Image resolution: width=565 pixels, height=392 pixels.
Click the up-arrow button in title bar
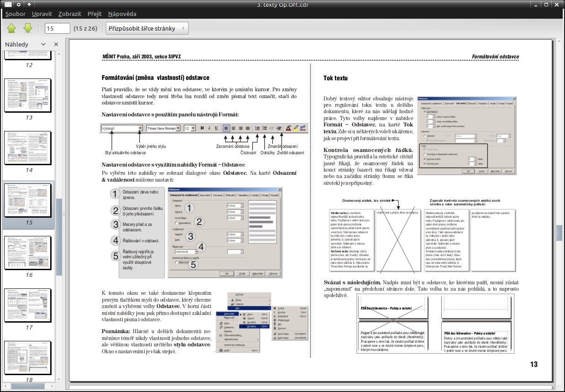click(29, 4)
